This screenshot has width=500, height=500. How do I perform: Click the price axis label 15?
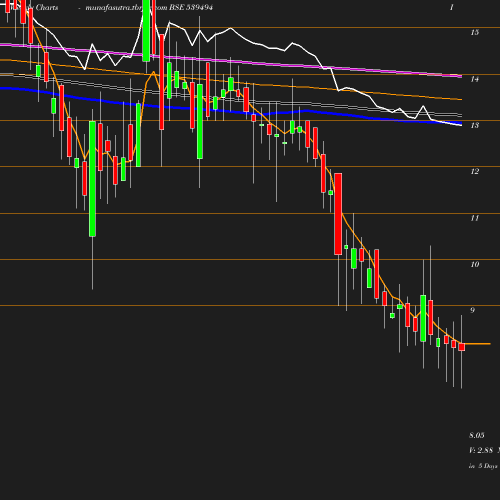click(475, 32)
